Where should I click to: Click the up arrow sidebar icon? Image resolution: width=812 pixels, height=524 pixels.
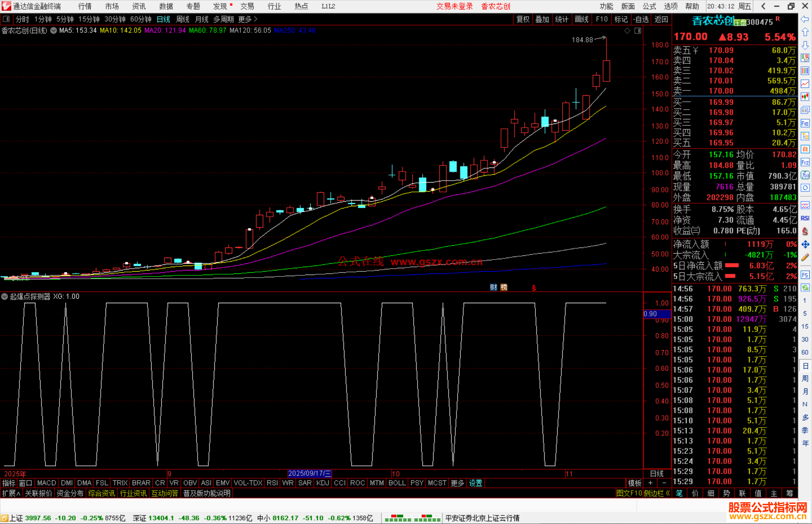coord(805,32)
